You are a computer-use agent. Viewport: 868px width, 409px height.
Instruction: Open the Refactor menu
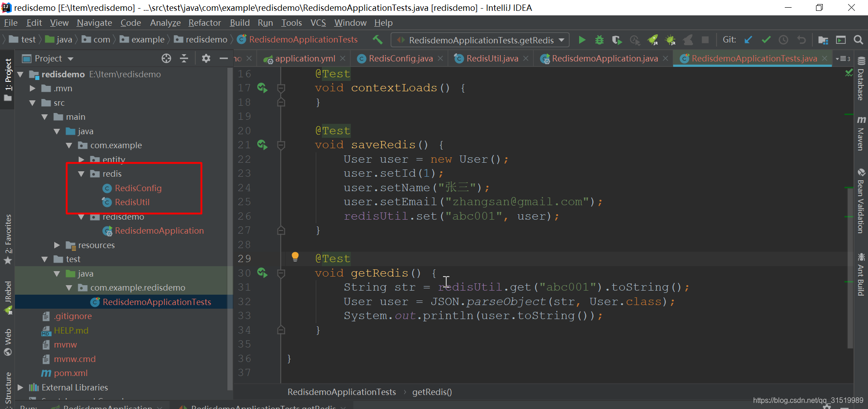point(204,23)
